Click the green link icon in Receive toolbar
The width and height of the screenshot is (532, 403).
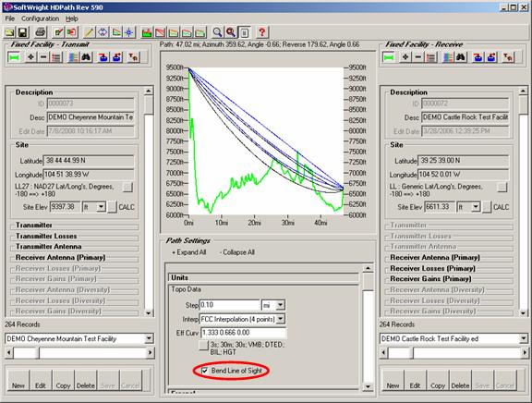(389, 57)
